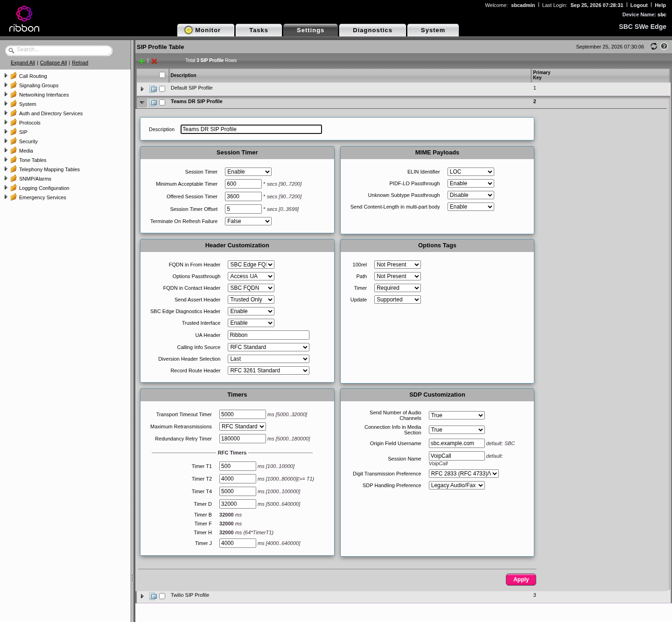Switch to the Settings tab
Viewport: 672px width, 622px height.
pyautogui.click(x=310, y=30)
